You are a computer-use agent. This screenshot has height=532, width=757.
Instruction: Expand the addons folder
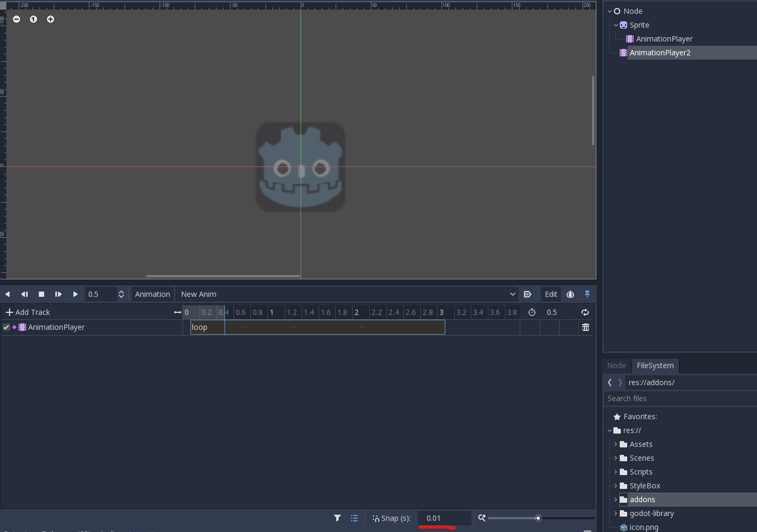coord(615,500)
